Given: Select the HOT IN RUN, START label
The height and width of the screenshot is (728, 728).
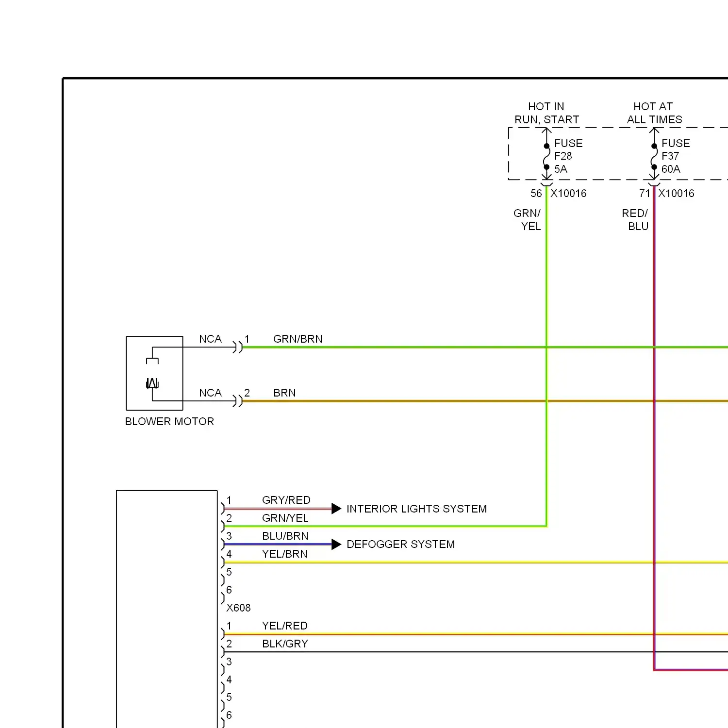Looking at the screenshot, I should point(546,113).
